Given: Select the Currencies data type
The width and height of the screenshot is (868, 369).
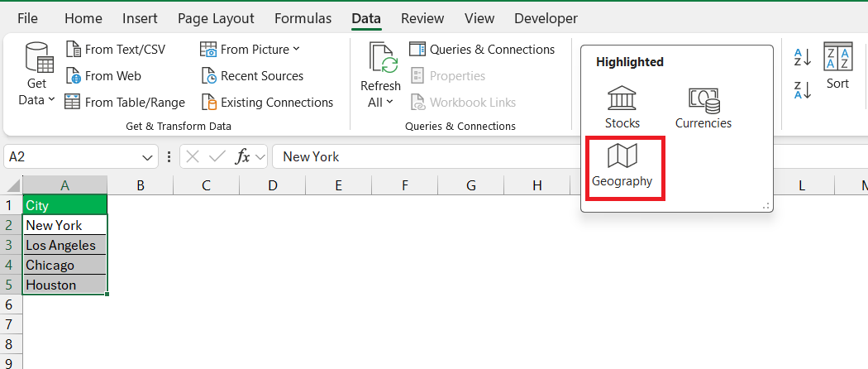Looking at the screenshot, I should point(703,108).
